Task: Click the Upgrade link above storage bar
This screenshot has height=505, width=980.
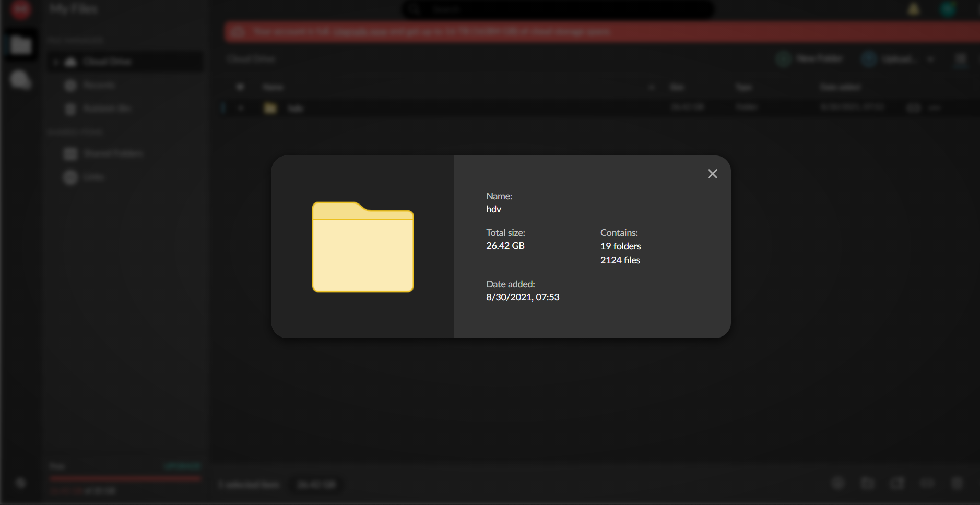Action: (182, 466)
